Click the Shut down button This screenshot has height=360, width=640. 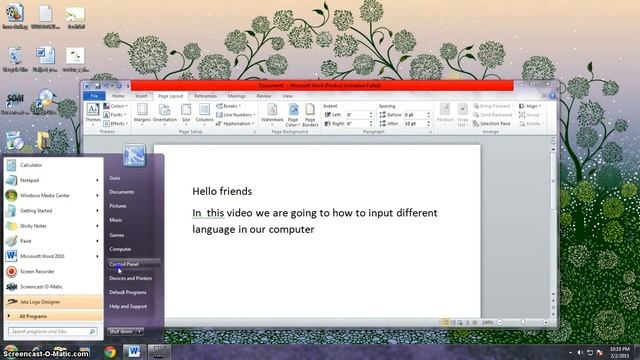point(122,331)
